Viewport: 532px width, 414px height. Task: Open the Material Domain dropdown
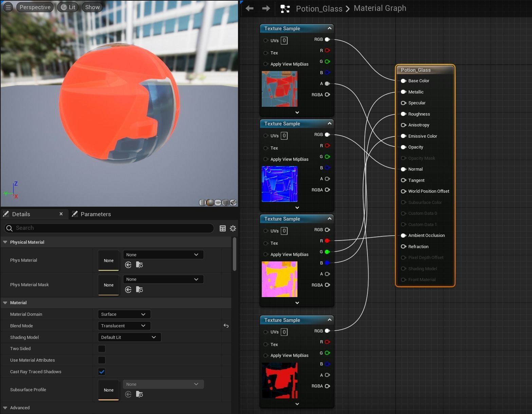click(124, 314)
